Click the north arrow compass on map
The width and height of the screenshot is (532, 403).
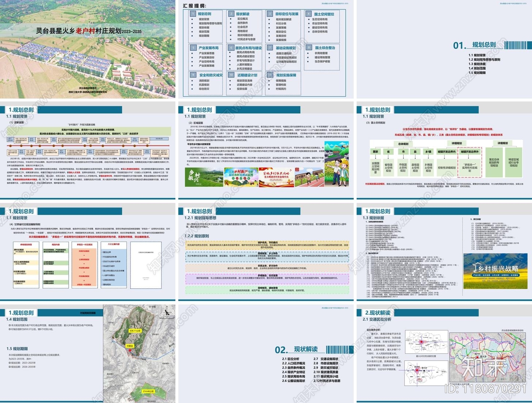(167, 312)
